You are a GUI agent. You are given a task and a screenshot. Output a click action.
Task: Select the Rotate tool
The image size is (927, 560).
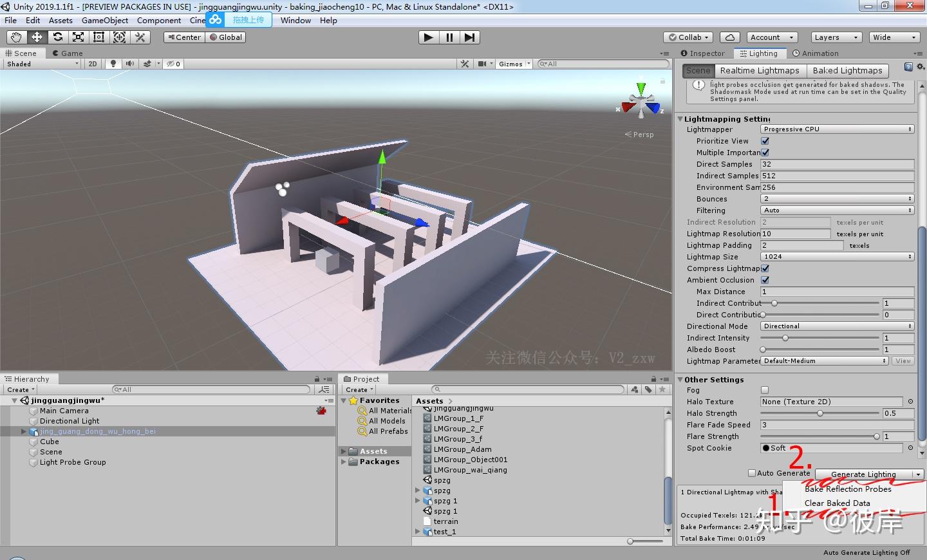(x=57, y=37)
